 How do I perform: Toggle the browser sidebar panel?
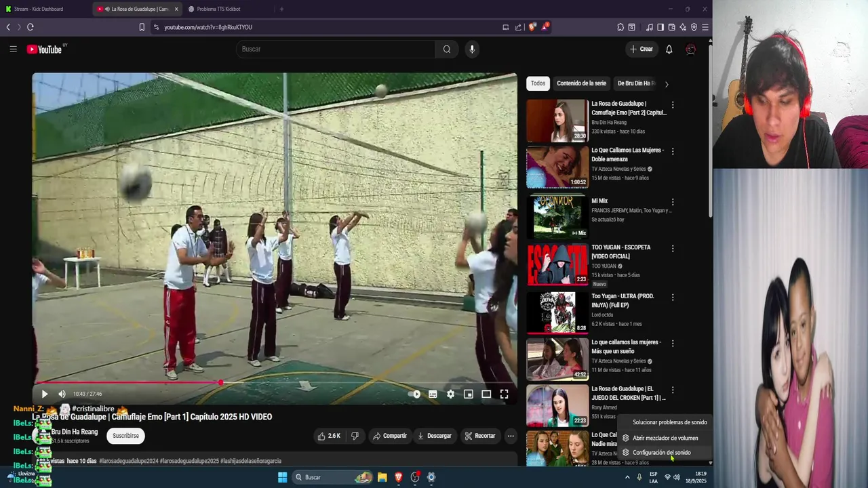660,27
